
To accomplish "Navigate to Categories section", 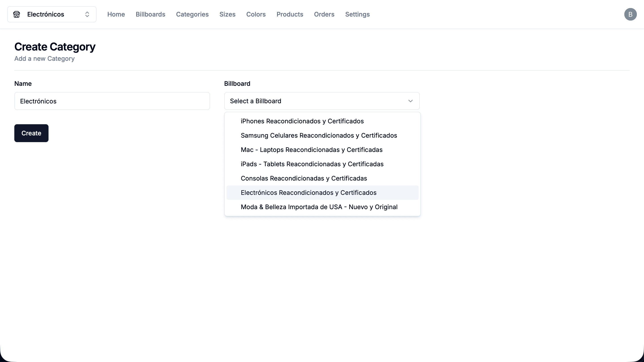I will click(192, 15).
